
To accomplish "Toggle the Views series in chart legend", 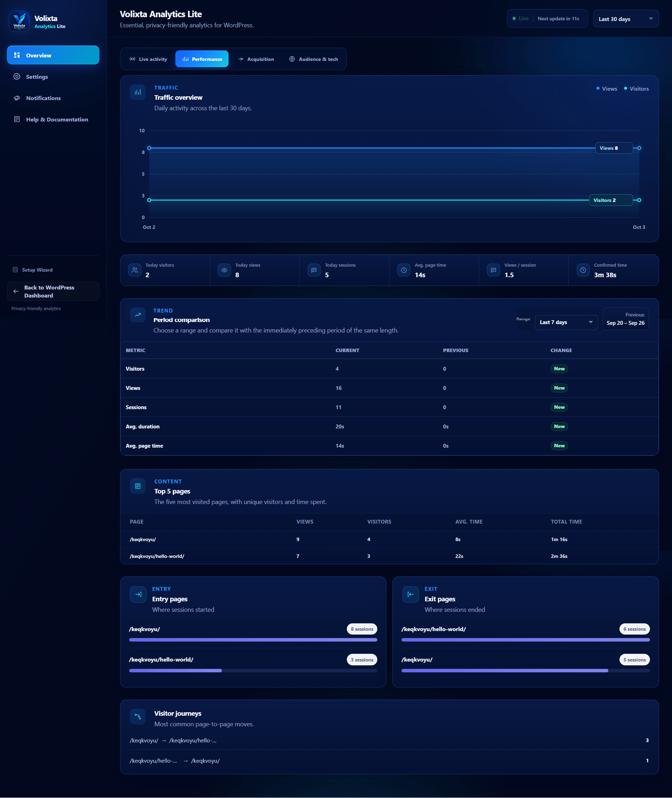I will (x=607, y=89).
